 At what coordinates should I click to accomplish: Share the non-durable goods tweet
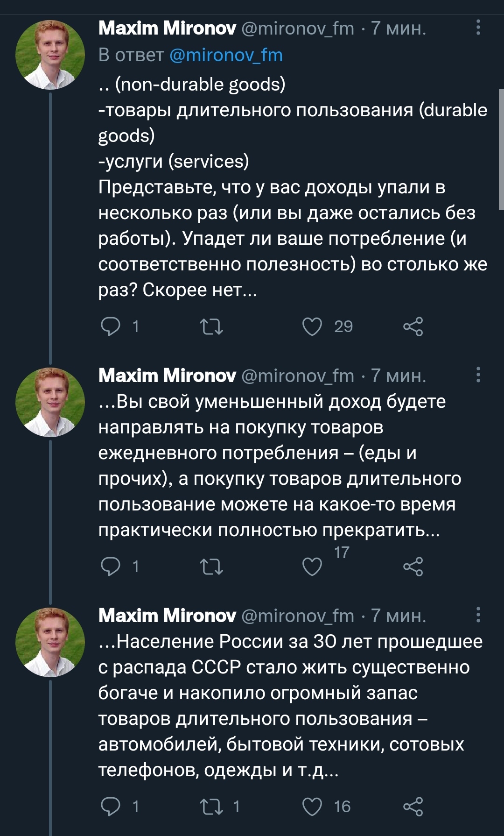(x=413, y=326)
